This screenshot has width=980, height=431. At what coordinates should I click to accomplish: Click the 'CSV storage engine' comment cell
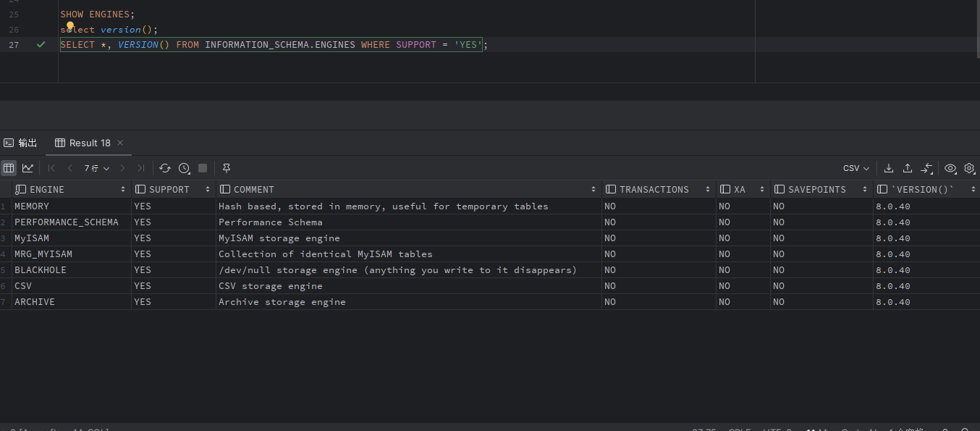tap(409, 286)
